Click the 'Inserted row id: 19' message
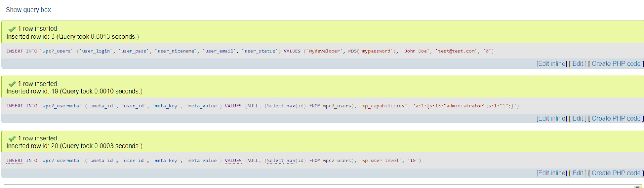Screen dimensions: 644x188 74,92
